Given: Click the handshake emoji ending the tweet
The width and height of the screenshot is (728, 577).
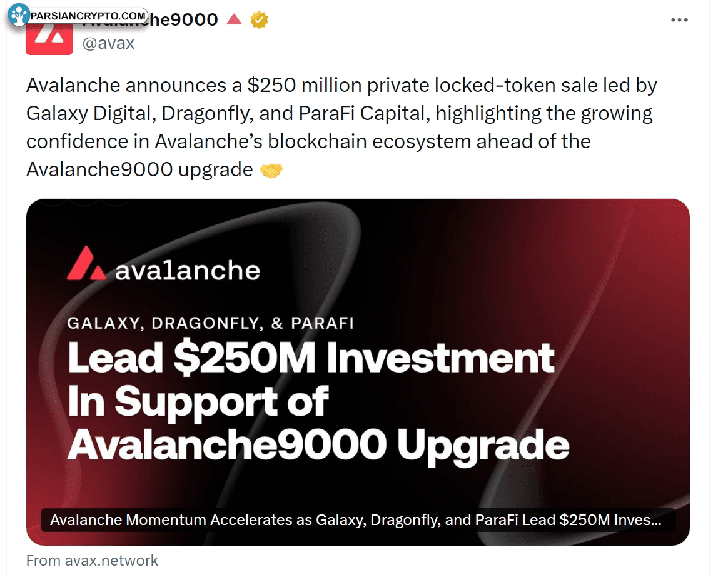Looking at the screenshot, I should coord(271,171).
